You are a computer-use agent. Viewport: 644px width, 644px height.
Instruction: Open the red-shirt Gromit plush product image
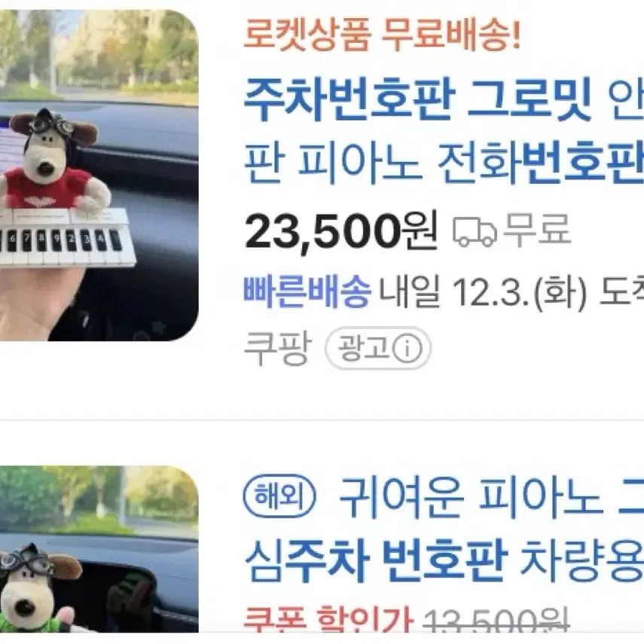tap(99, 175)
